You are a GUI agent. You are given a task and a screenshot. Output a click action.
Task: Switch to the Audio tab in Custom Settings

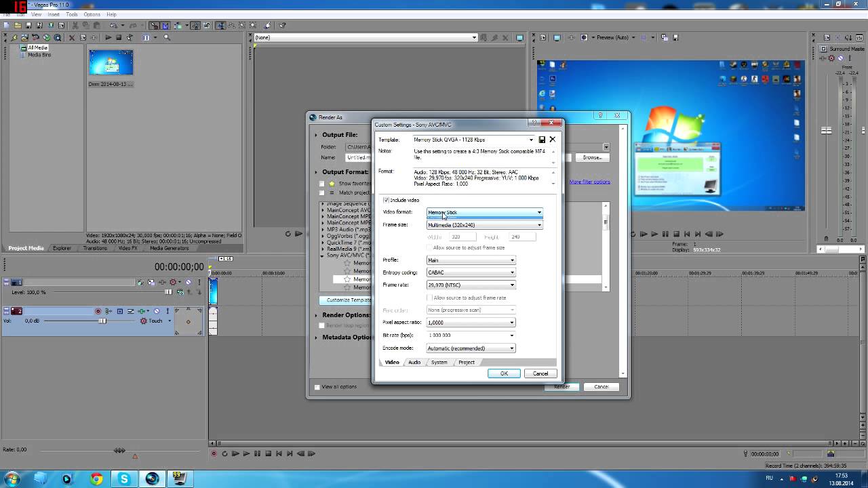pos(414,363)
